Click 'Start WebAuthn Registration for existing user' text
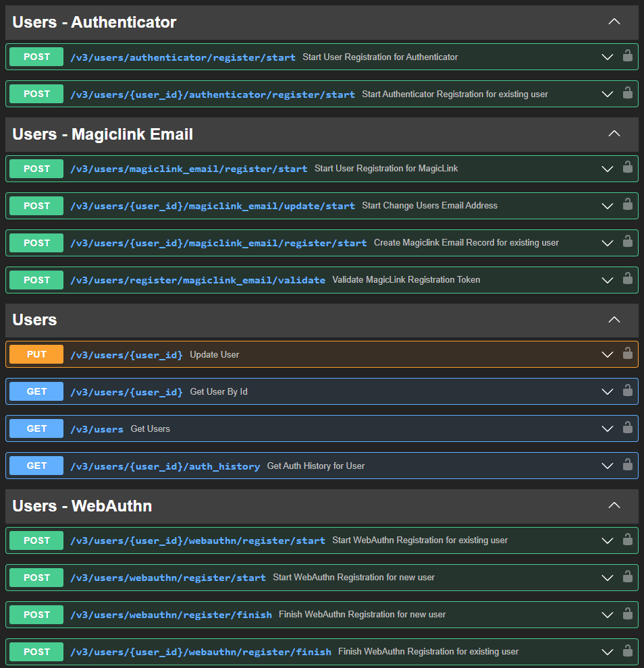This screenshot has width=644, height=668. 420,540
